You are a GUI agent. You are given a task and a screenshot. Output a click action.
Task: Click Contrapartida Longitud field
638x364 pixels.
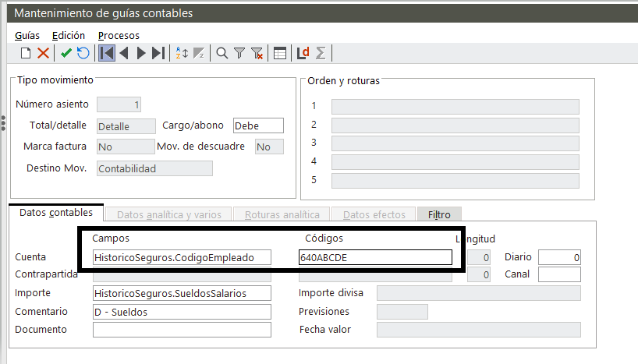tap(479, 274)
